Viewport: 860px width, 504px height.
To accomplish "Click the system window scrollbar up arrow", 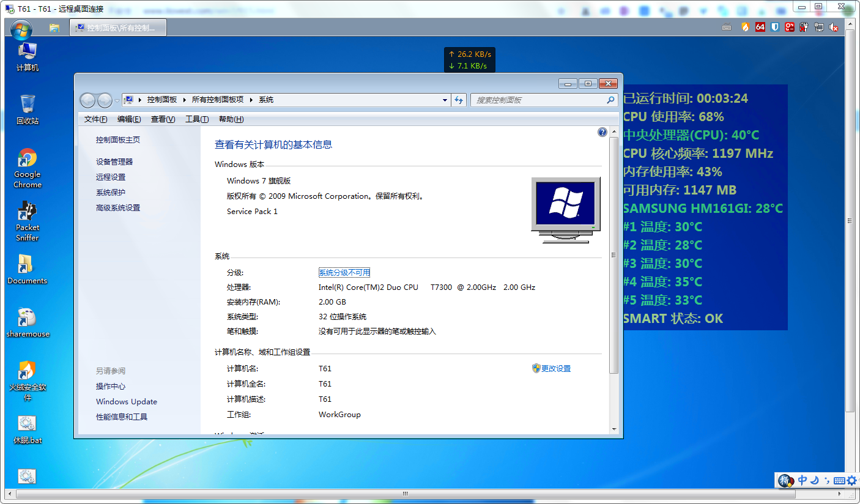I will tap(614, 133).
